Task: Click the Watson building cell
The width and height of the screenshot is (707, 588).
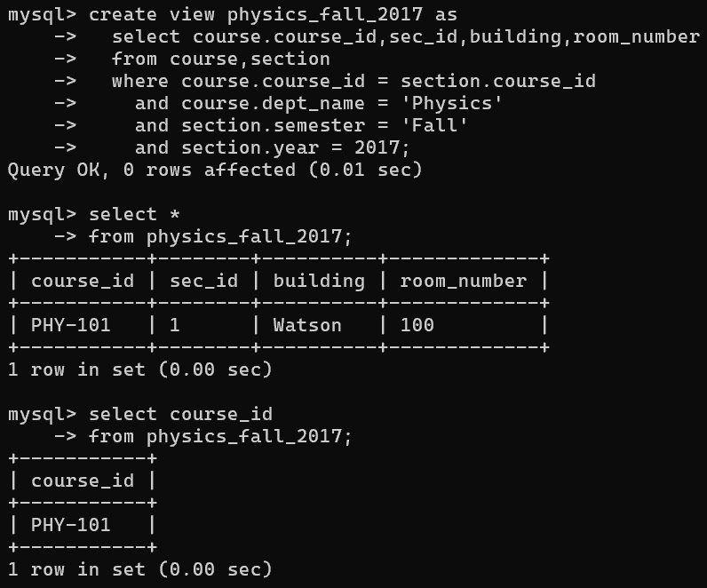Action: (x=307, y=325)
